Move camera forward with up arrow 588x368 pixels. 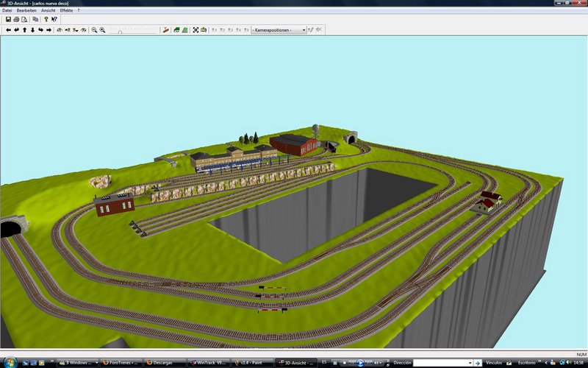pyautogui.click(x=25, y=30)
